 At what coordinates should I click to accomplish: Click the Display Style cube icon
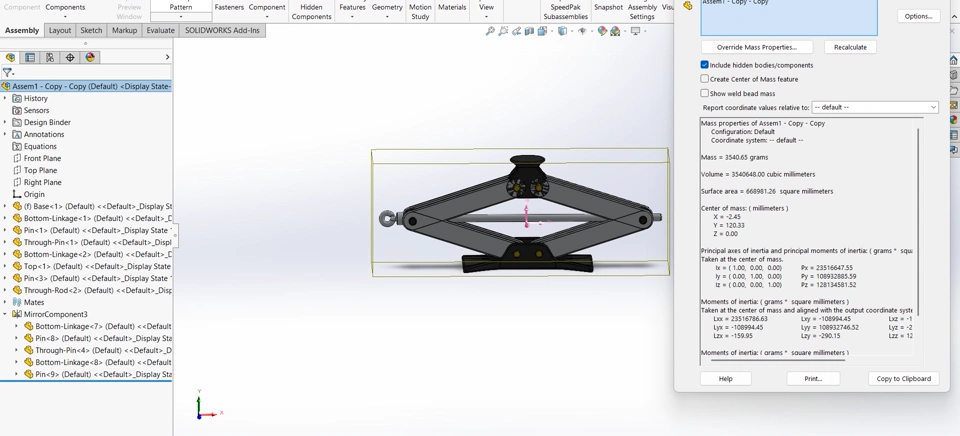(562, 31)
